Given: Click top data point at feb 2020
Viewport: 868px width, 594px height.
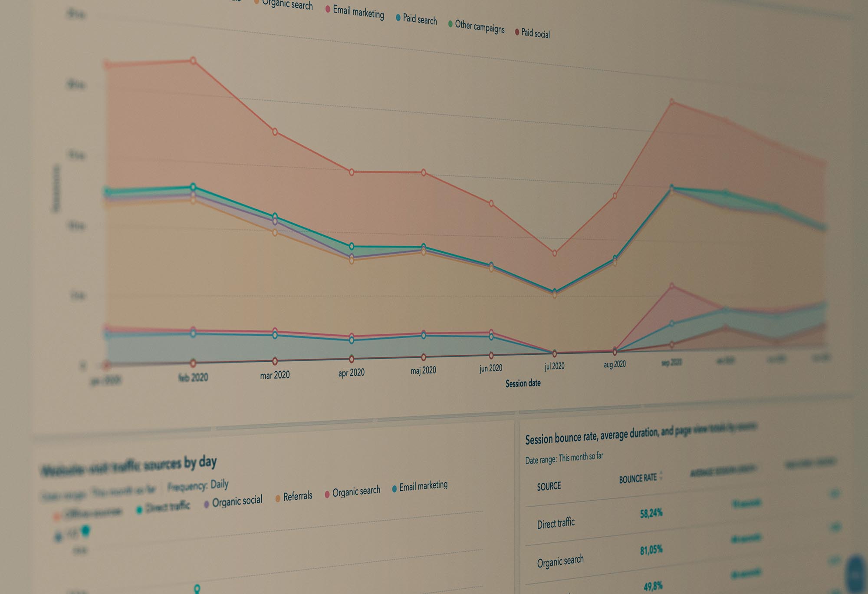Looking at the screenshot, I should pyautogui.click(x=193, y=60).
